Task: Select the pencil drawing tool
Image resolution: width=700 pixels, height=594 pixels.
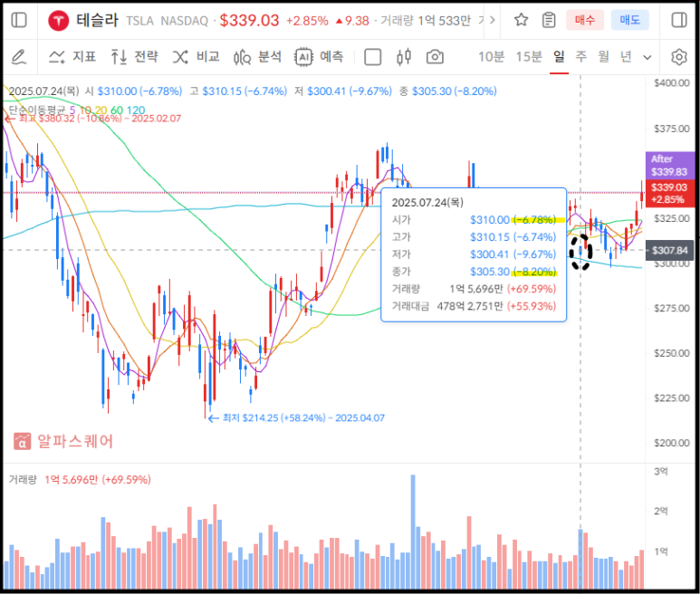Action: tap(19, 57)
